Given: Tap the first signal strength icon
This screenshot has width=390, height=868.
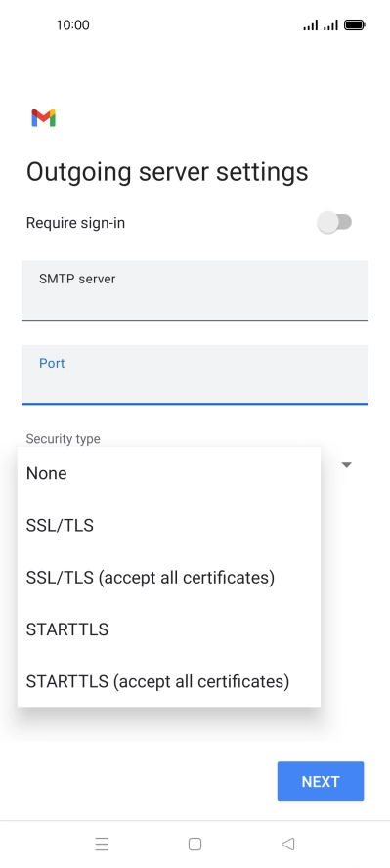Looking at the screenshot, I should tap(311, 24).
